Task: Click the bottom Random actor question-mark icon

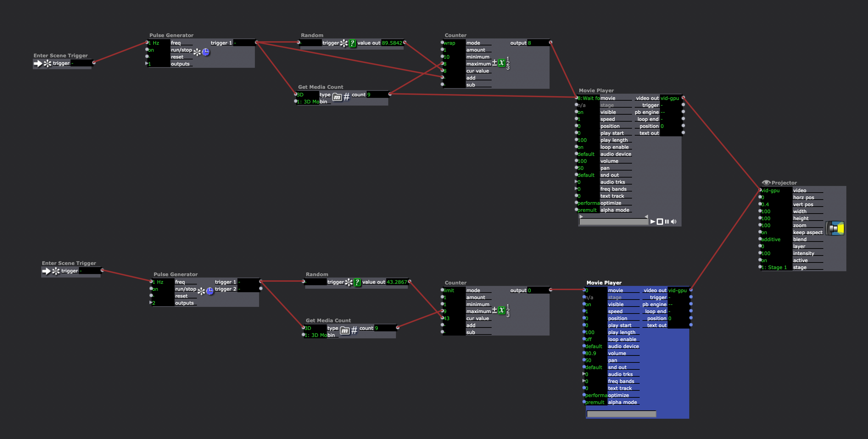Action: [x=357, y=282]
